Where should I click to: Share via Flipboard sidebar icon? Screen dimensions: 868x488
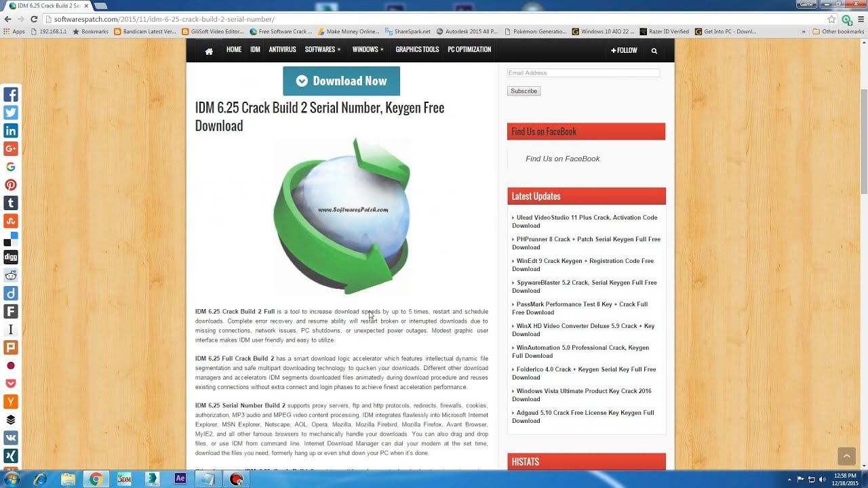pyautogui.click(x=11, y=311)
